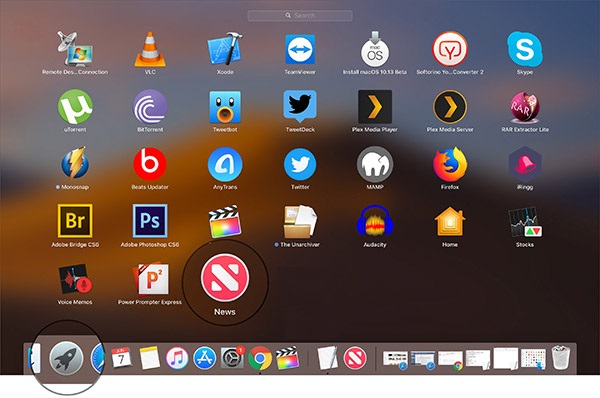Open BitTorrent app
This screenshot has width=600, height=398.
click(x=150, y=107)
